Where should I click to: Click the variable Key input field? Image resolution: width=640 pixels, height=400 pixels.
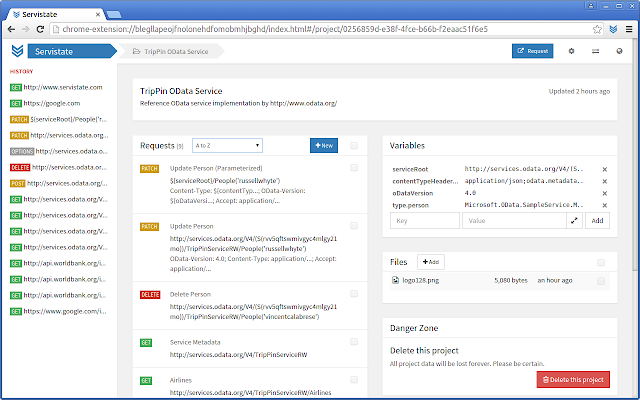[425, 220]
